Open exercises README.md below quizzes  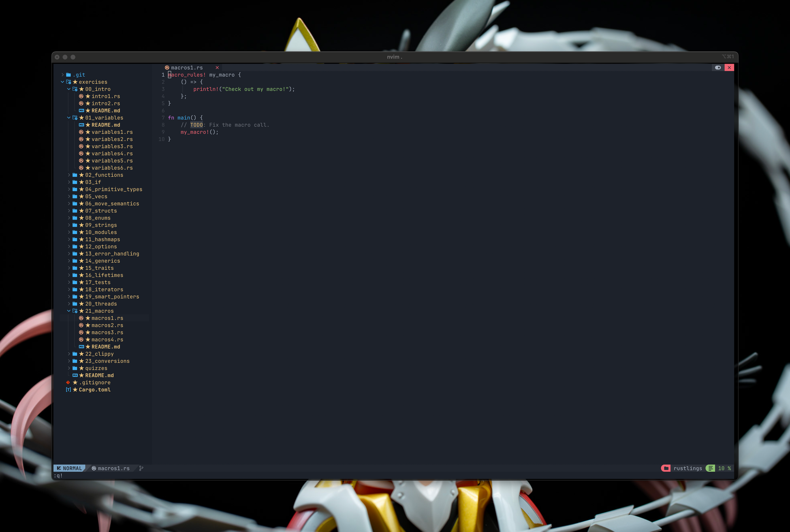(100, 375)
